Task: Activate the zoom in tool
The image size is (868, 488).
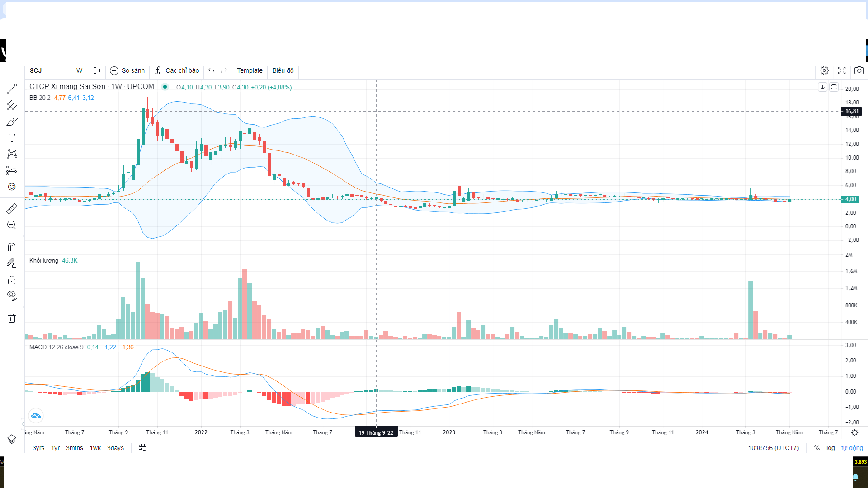Action: click(x=12, y=225)
